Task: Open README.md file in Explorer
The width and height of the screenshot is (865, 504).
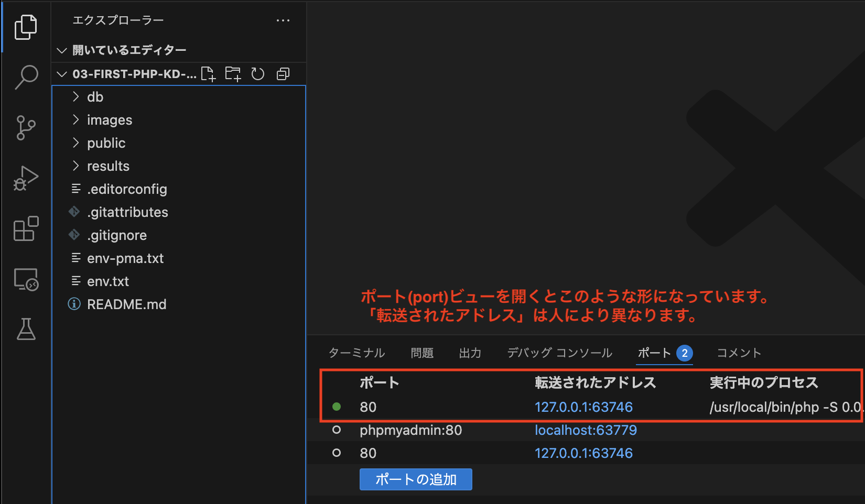Action: (x=126, y=304)
